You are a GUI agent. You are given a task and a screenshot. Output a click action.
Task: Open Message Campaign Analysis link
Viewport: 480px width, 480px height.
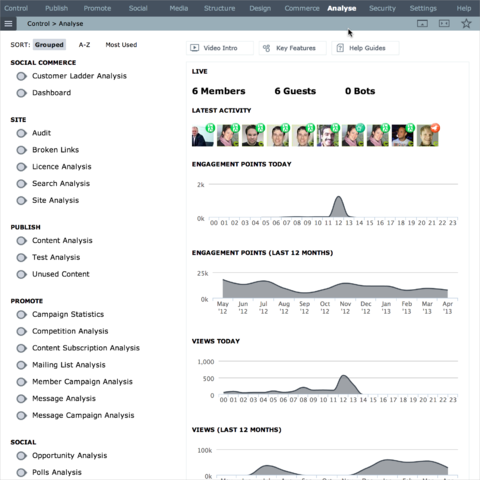(83, 415)
